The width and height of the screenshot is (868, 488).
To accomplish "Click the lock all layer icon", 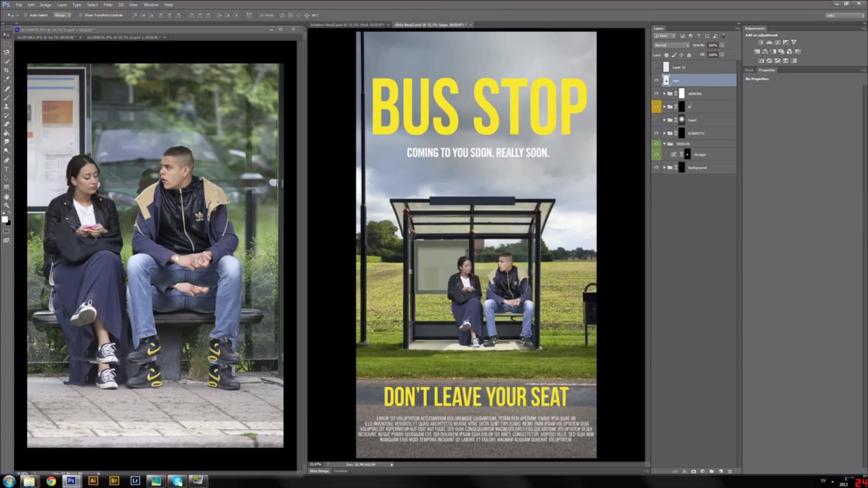I will [x=689, y=55].
